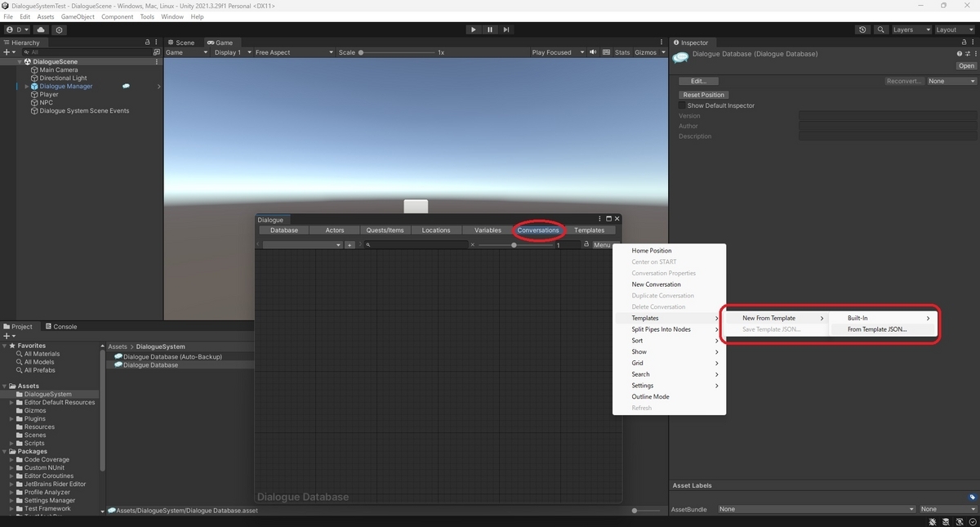The height and width of the screenshot is (527, 980).
Task: Open Dialogue Manager prefab arrow in Hierarchy
Action: pos(158,87)
